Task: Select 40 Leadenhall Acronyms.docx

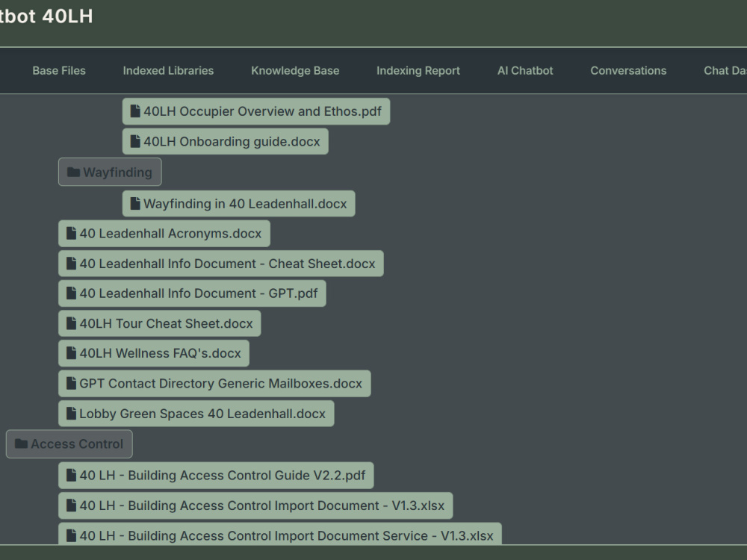Action: coord(164,233)
